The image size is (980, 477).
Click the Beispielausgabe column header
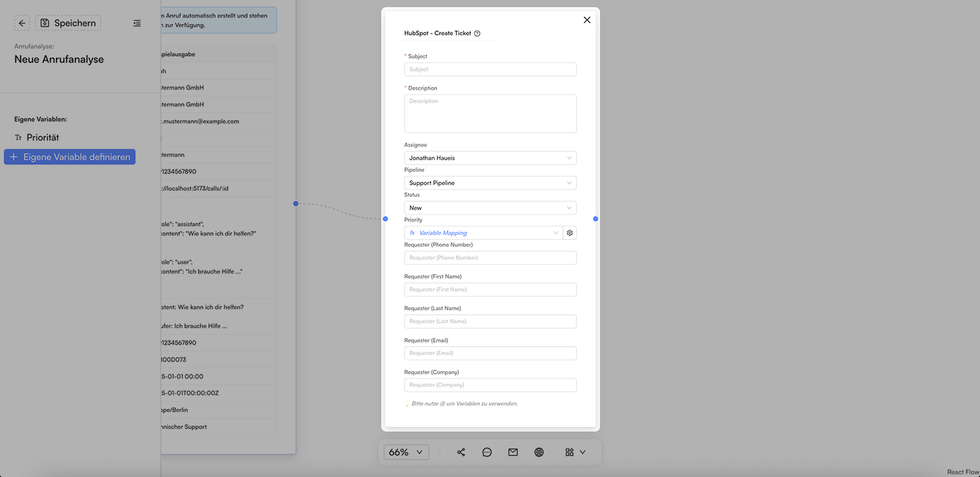[219, 55]
